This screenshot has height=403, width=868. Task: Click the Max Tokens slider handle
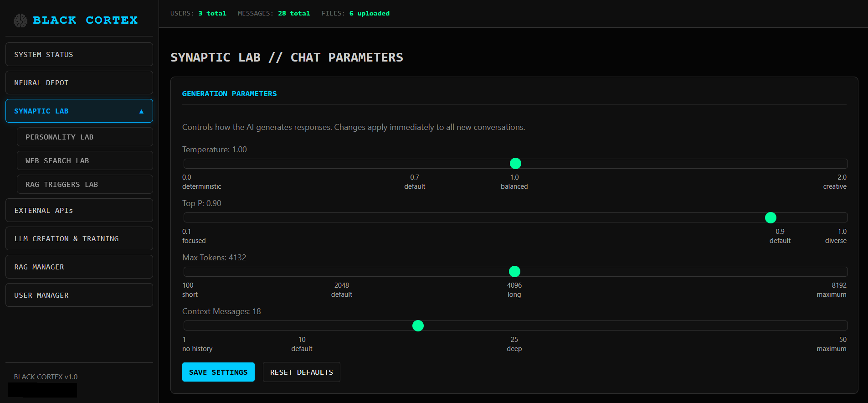[x=514, y=272]
